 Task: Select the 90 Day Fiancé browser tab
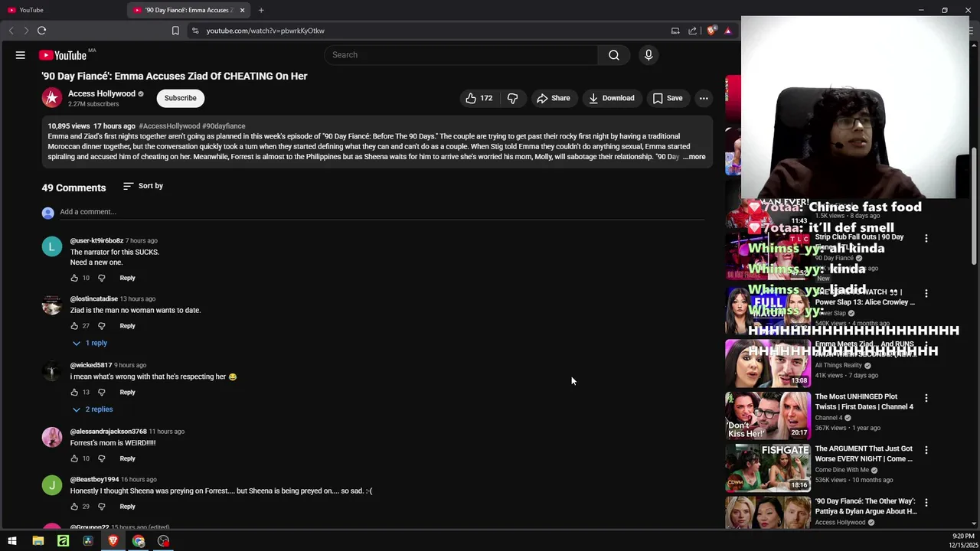click(x=188, y=10)
